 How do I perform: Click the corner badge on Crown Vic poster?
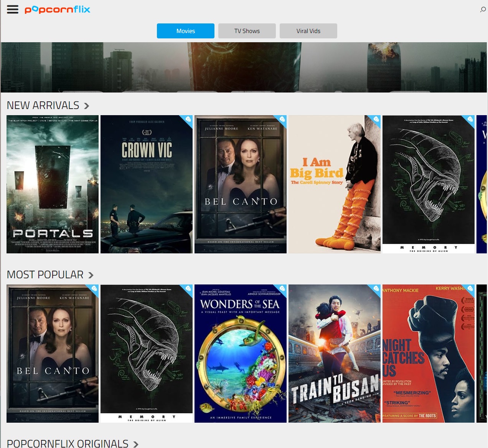click(x=188, y=119)
